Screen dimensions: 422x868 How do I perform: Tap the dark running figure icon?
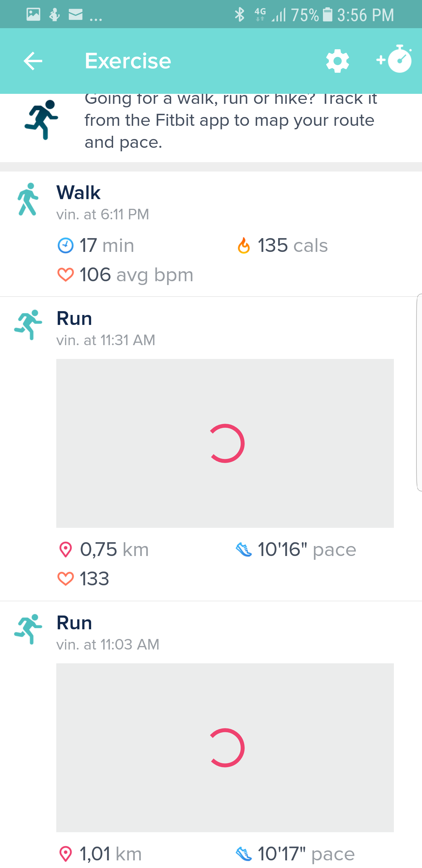41,120
